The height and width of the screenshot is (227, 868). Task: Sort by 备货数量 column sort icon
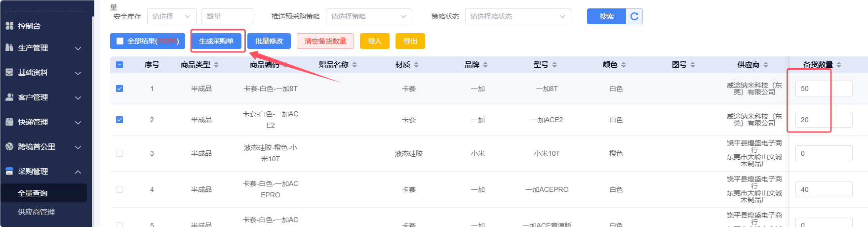839,65
